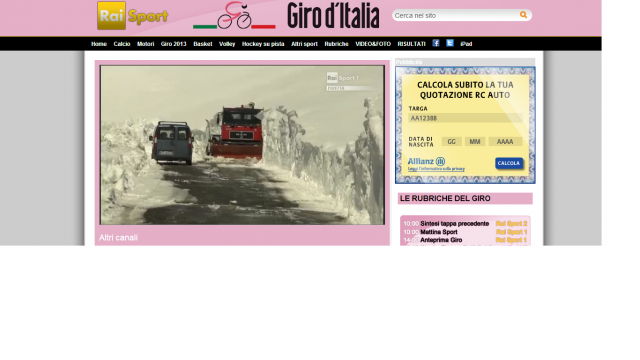Click the Giro d'Italia title banner
Image resolution: width=640 pixels, height=360 pixels.
coord(333,16)
